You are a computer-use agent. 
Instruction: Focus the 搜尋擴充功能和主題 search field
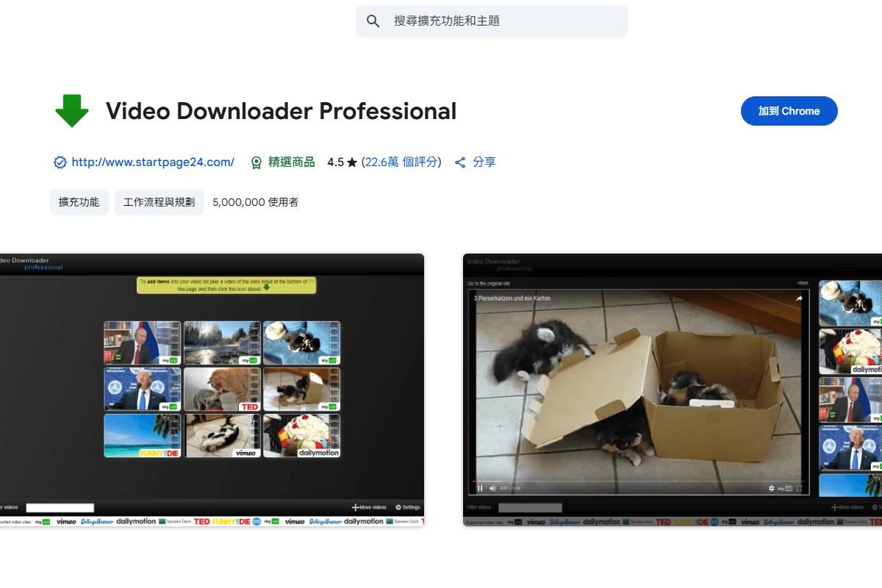click(x=500, y=21)
